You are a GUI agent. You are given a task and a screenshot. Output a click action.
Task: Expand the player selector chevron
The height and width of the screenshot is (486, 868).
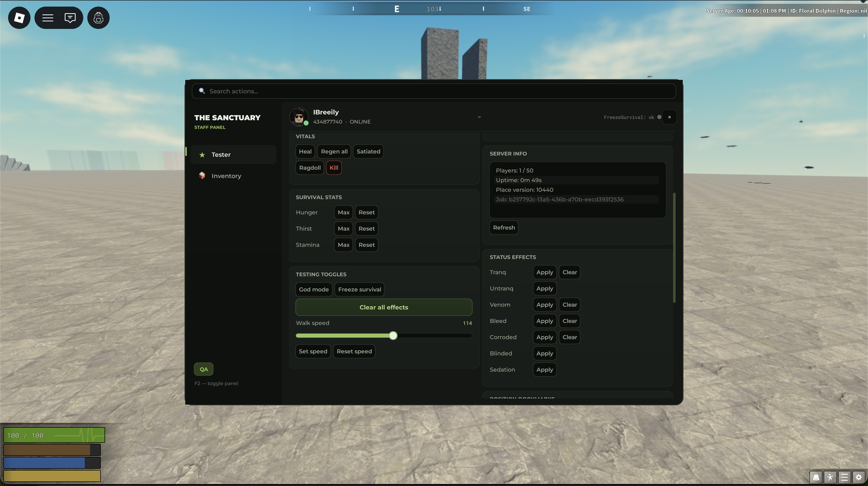[479, 117]
